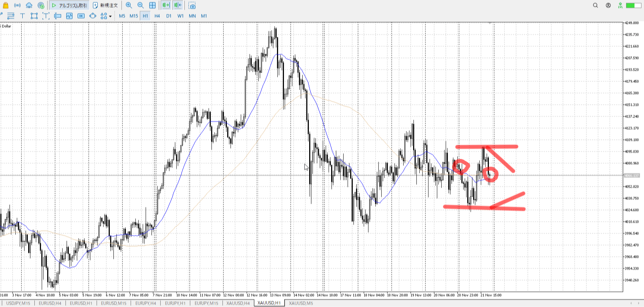644x307 pixels.
Task: Click the 新規注文 new order button
Action: point(105,5)
